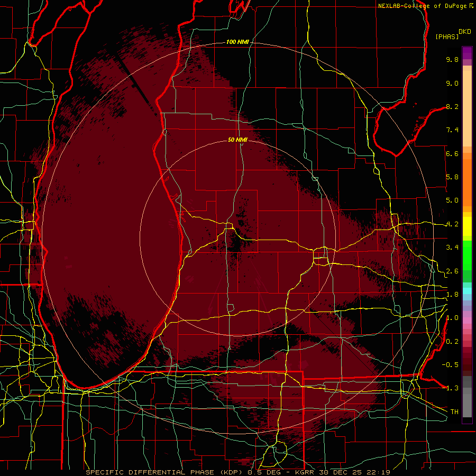This screenshot has height=476, width=476.
Task: Pick the bright green color bar segment
Action: point(467,255)
